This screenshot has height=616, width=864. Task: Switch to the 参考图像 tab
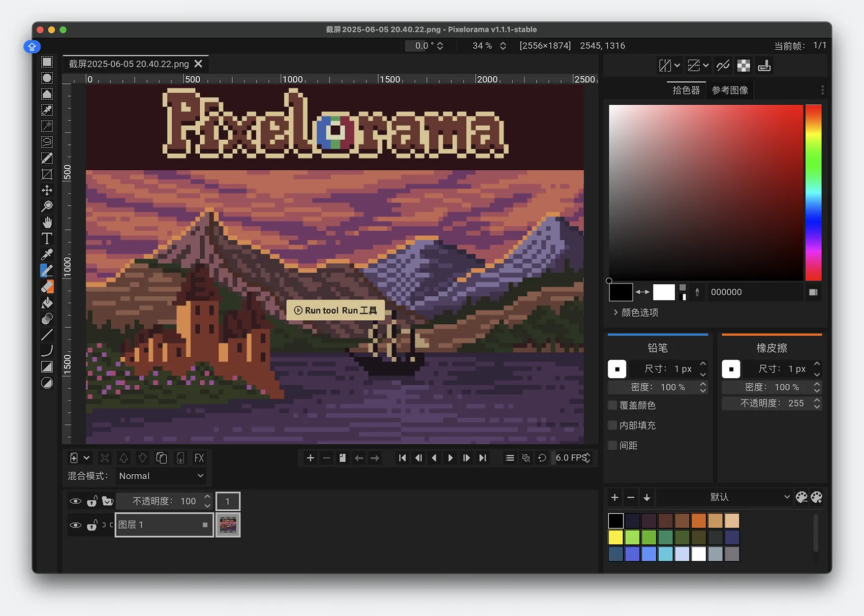(730, 90)
